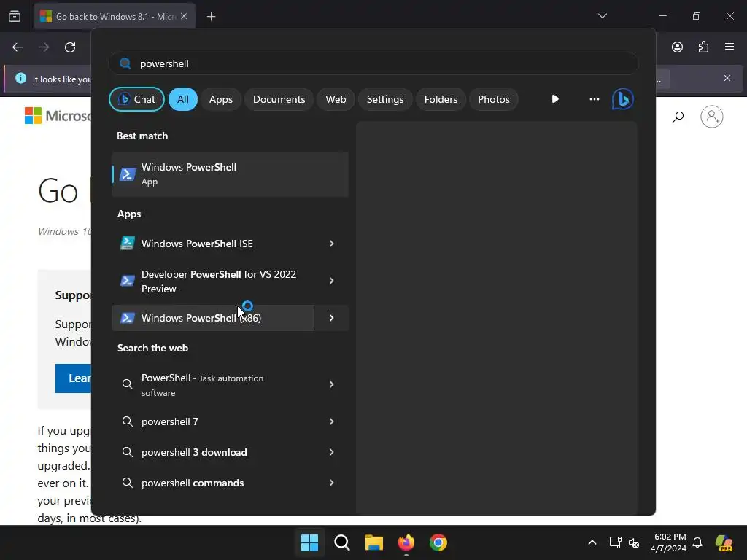Reload the browser page
747x560 pixels.
click(70, 47)
